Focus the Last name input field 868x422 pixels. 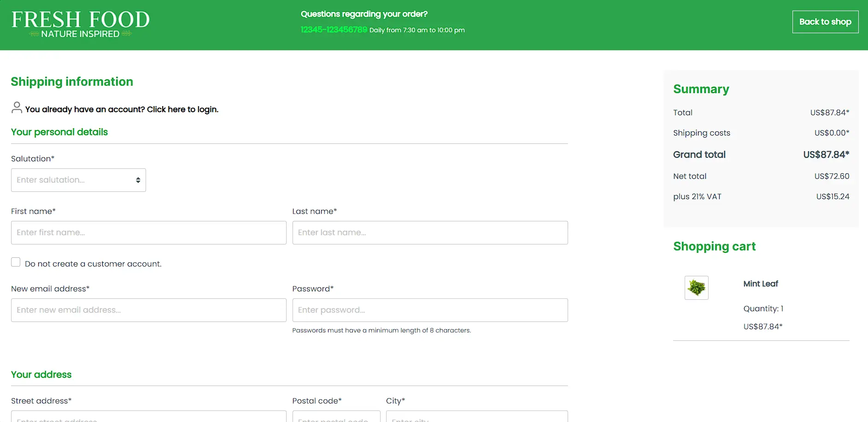pyautogui.click(x=429, y=232)
